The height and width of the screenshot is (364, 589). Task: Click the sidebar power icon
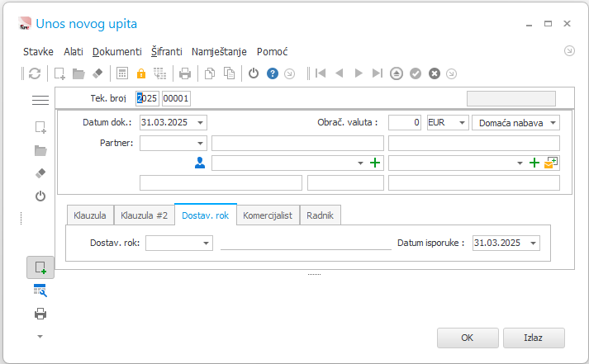[x=40, y=196]
